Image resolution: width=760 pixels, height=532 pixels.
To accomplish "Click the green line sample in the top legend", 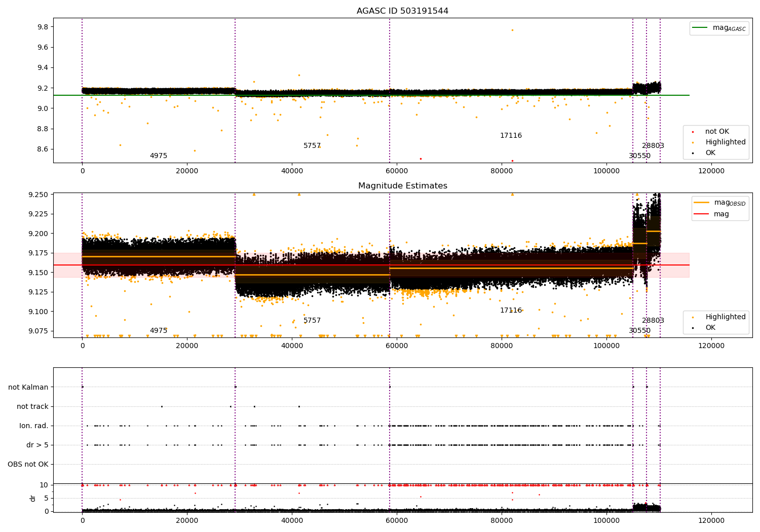I will [701, 28].
